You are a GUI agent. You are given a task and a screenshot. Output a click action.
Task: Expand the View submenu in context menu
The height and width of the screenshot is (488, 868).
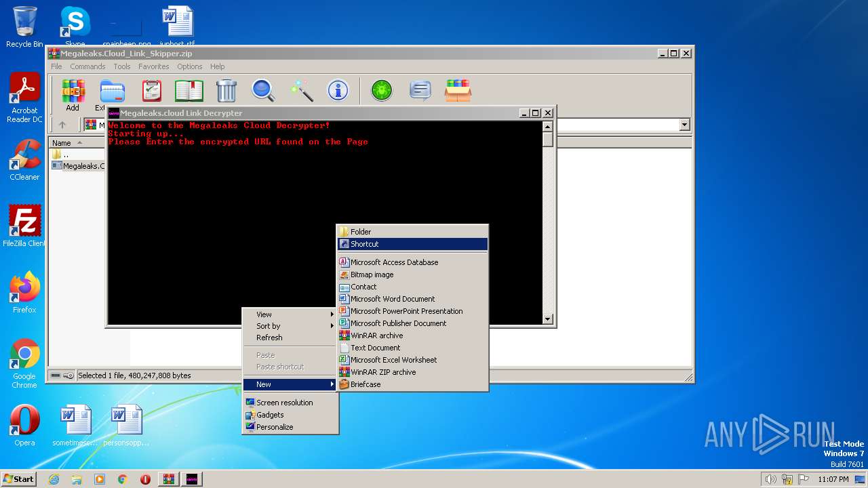tap(290, 314)
